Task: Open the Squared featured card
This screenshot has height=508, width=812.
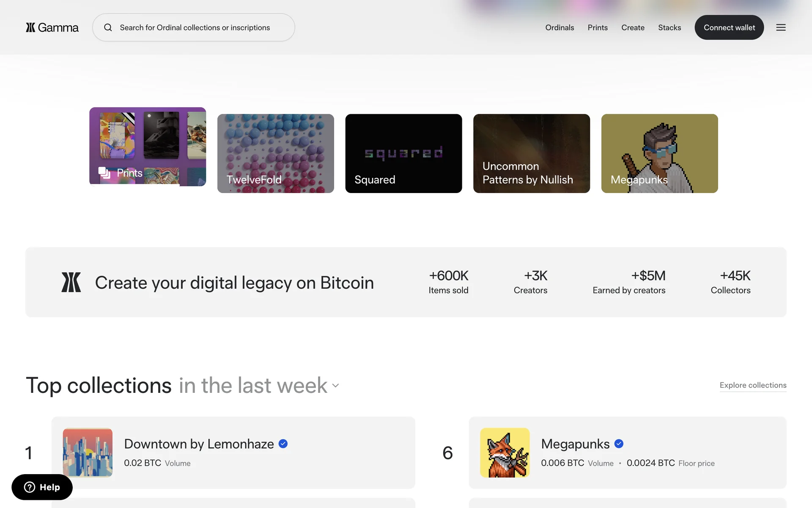Action: [403, 153]
